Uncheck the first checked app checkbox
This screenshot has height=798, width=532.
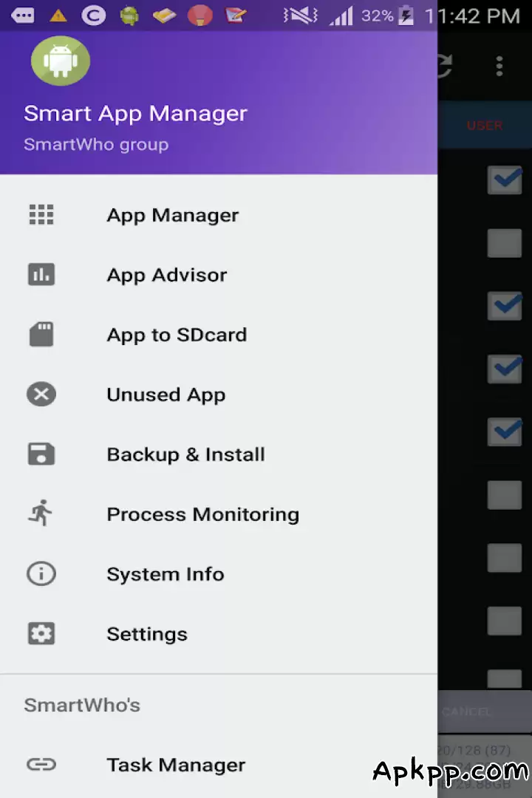coord(505,180)
